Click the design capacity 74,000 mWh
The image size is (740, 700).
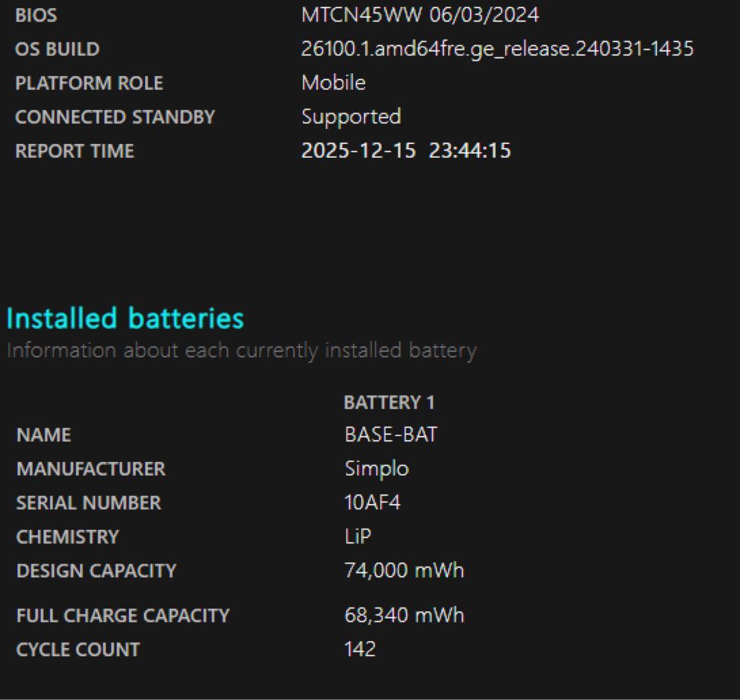coord(404,570)
